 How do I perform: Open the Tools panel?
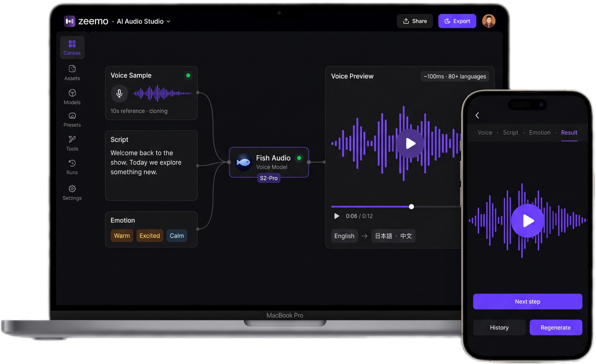[72, 143]
